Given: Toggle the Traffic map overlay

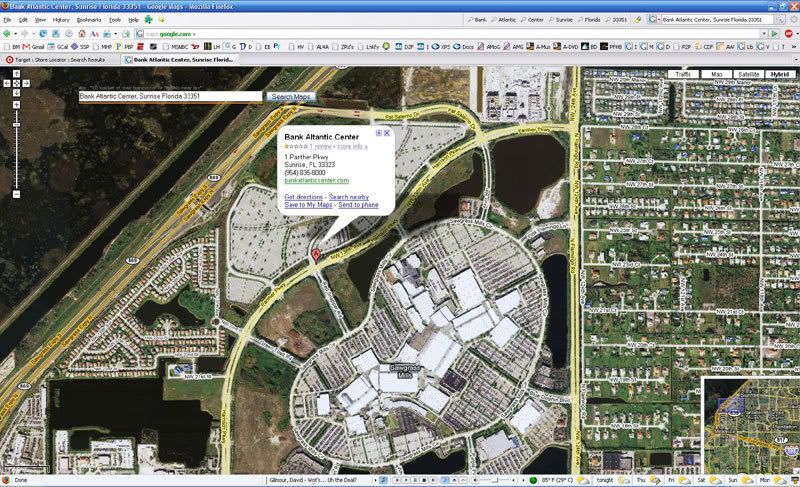Looking at the screenshot, I should tap(683, 74).
